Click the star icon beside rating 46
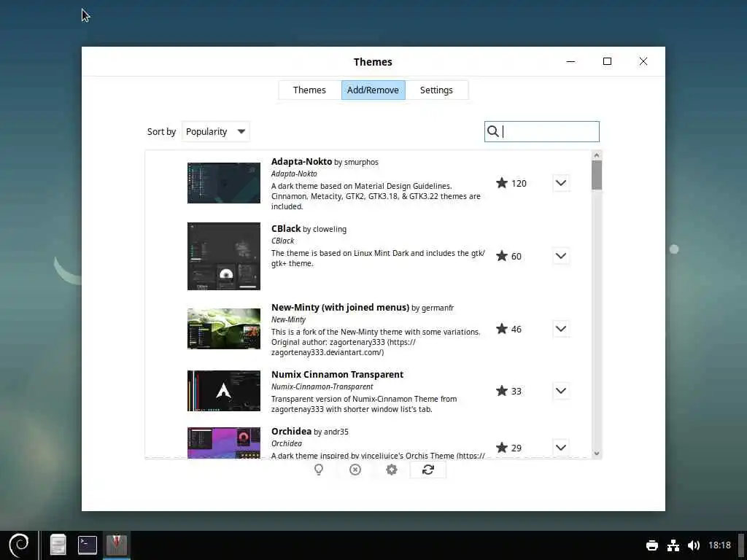The width and height of the screenshot is (747, 560). click(502, 329)
